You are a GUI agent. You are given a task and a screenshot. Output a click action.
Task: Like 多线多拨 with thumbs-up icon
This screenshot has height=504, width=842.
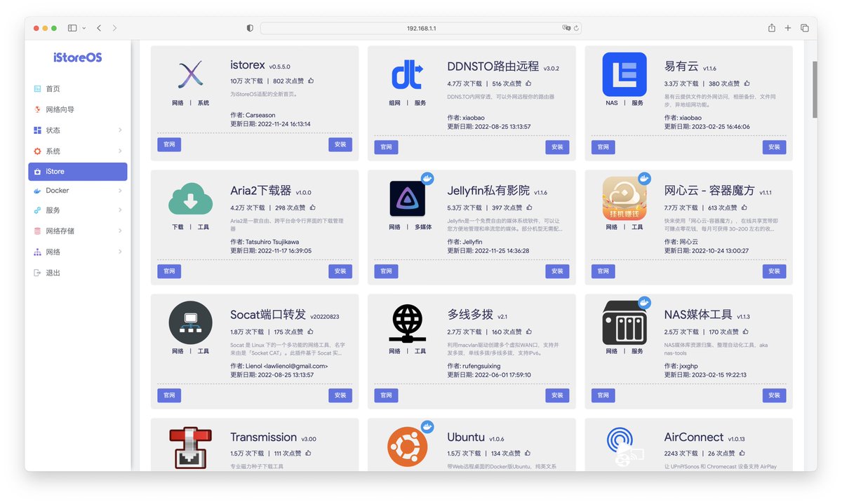528,332
